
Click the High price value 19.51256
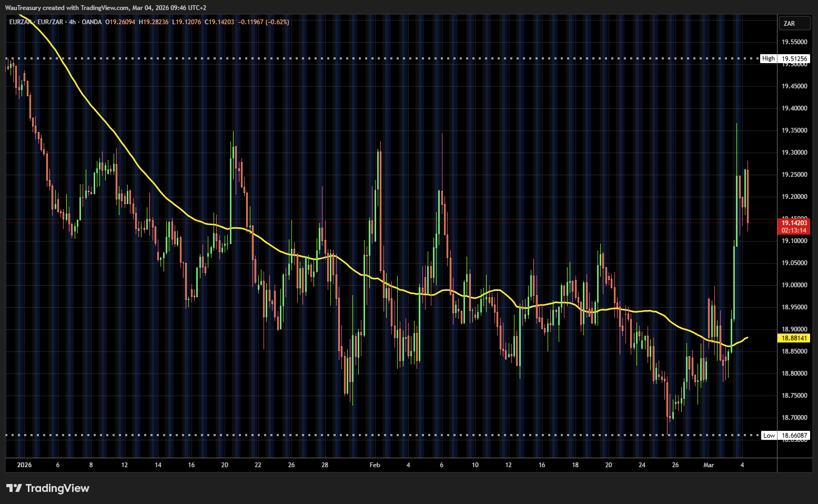coord(794,58)
